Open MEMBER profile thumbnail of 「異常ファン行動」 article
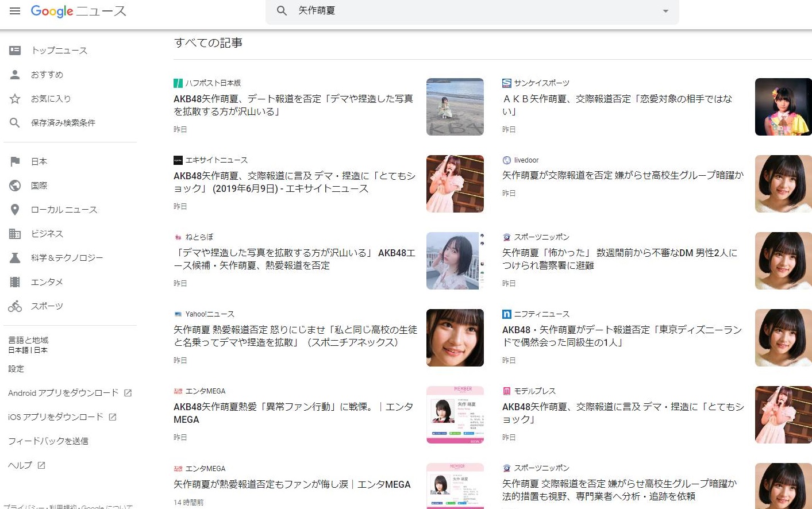The height and width of the screenshot is (509, 812). (455, 415)
